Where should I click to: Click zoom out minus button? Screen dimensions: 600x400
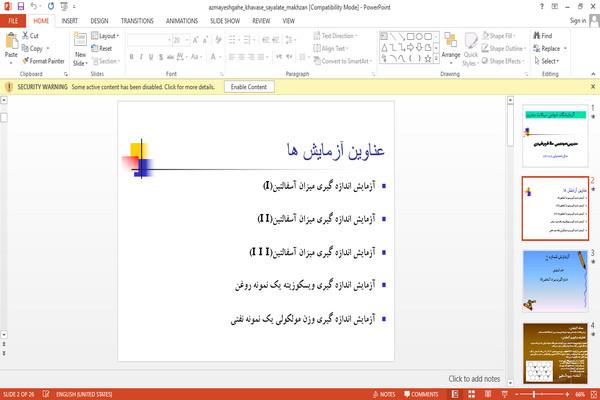(517, 394)
